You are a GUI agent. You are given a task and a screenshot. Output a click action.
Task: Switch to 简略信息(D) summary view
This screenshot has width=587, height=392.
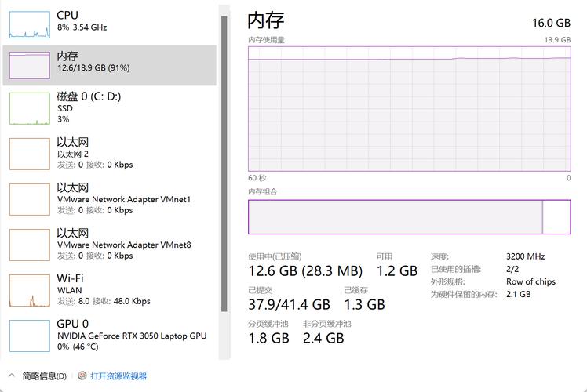point(44,376)
